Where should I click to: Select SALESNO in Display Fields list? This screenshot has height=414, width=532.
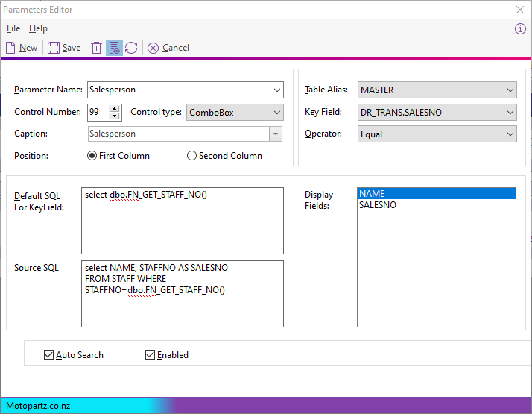click(x=378, y=205)
